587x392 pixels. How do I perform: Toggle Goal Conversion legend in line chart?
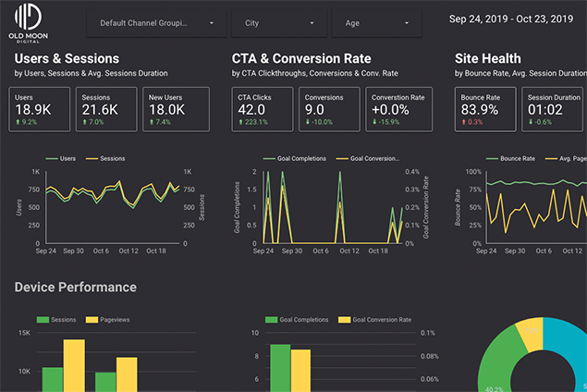[368, 159]
